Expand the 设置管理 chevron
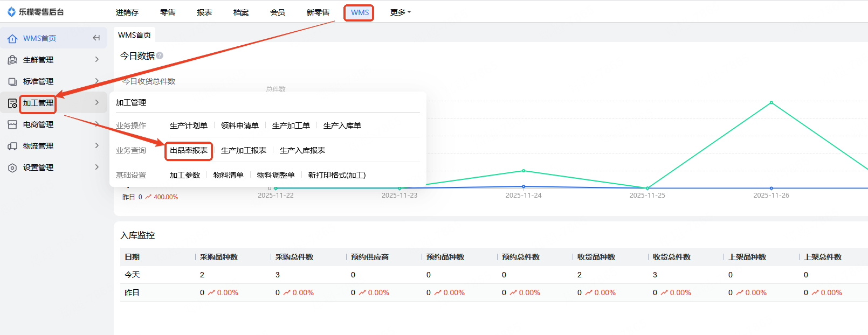The height and width of the screenshot is (335, 868). [x=97, y=167]
